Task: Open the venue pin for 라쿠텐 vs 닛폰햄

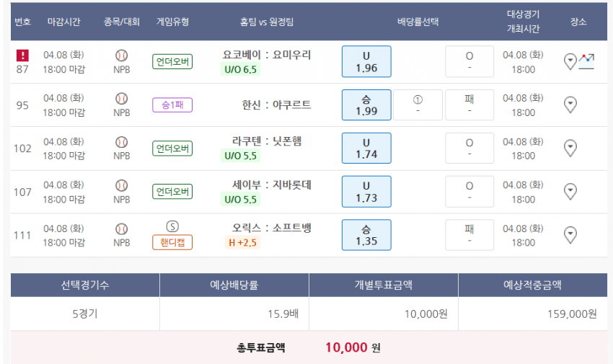Action: tap(570, 148)
